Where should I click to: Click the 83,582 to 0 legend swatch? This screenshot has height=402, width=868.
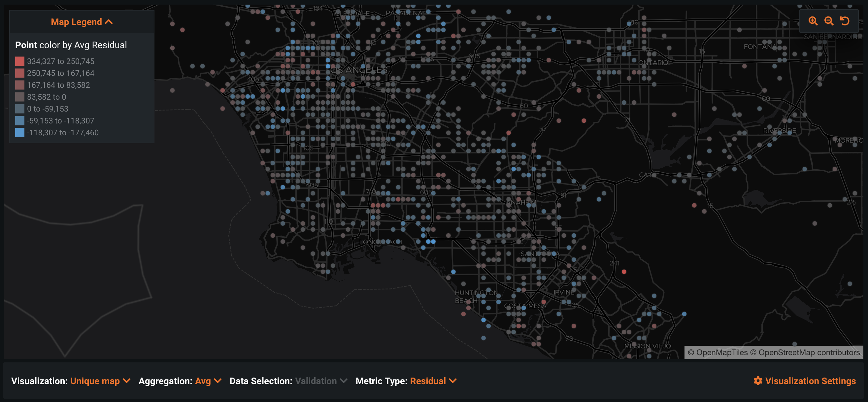(x=19, y=97)
